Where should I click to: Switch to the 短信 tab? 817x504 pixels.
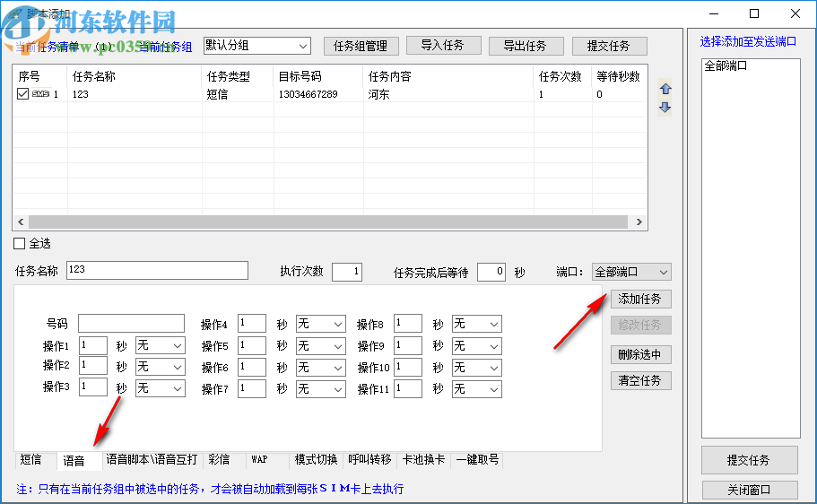pyautogui.click(x=30, y=460)
